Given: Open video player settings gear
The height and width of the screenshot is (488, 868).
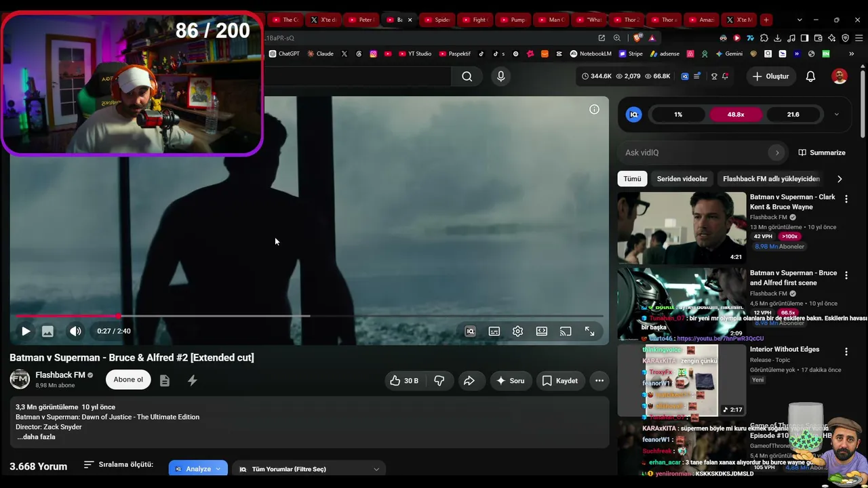Looking at the screenshot, I should (x=518, y=331).
